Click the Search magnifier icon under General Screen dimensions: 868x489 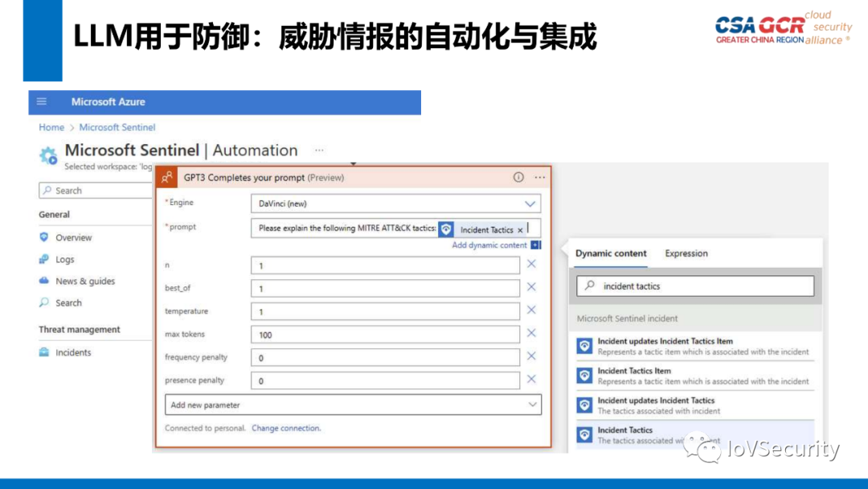(x=43, y=302)
